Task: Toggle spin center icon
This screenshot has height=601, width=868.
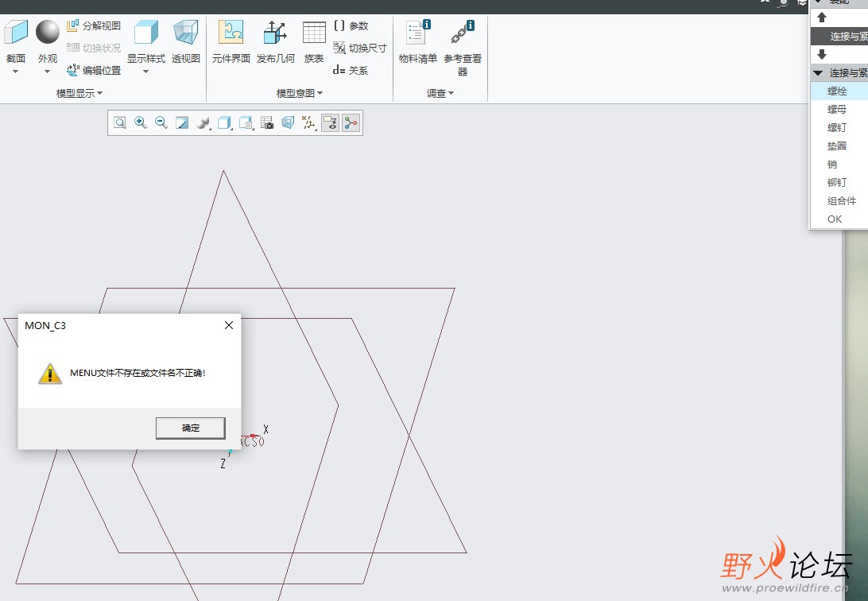Action: point(351,123)
